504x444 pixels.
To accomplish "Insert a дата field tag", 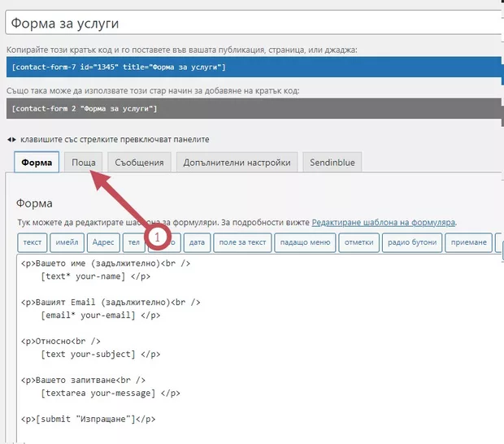I will click(197, 242).
